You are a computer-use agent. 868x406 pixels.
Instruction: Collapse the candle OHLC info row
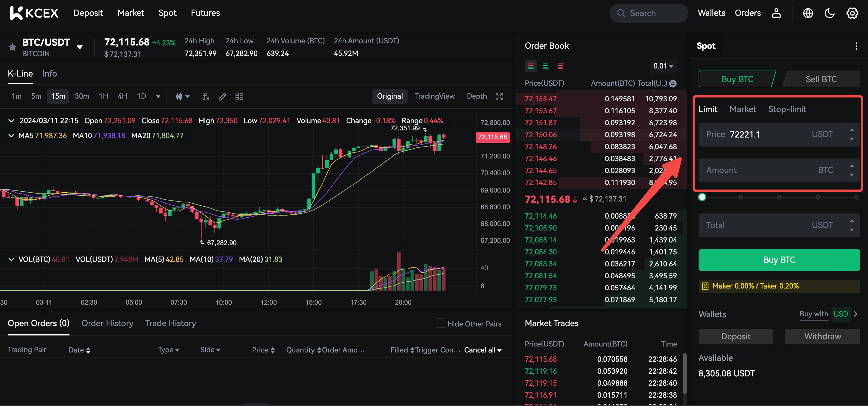coord(11,120)
